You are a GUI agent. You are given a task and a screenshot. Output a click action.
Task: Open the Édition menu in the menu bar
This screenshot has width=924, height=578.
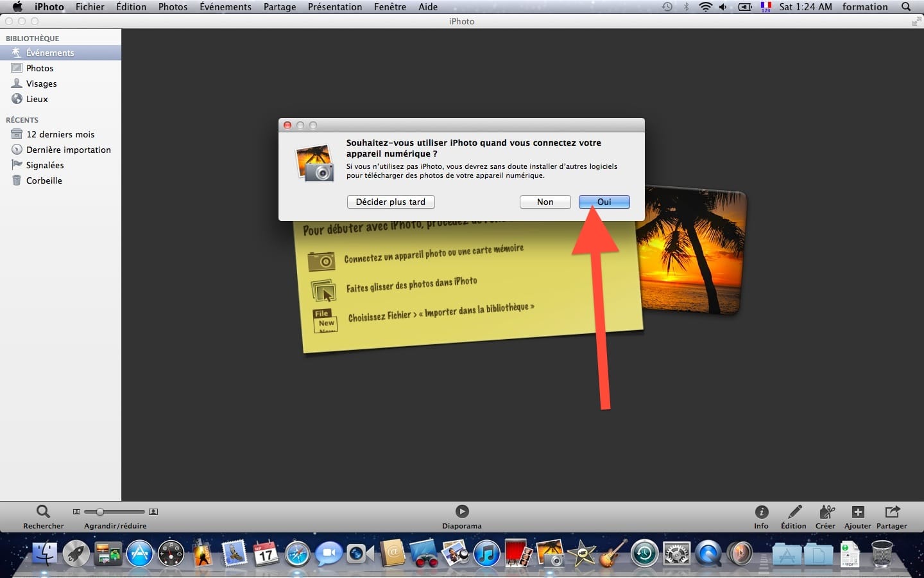click(x=132, y=7)
